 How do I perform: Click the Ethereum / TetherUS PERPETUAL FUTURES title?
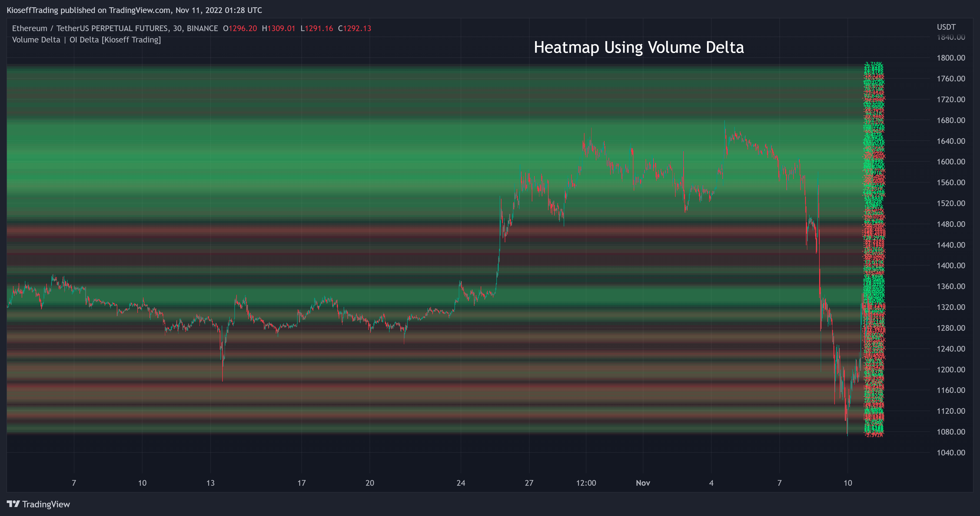[x=115, y=29]
